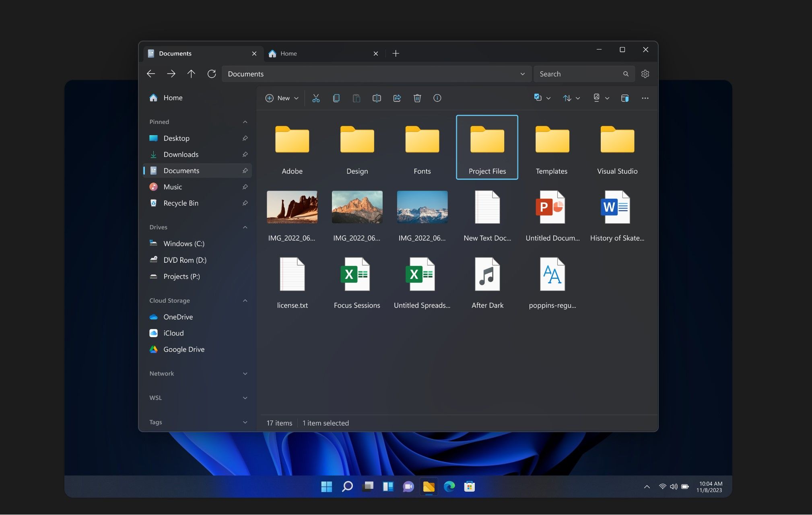Click the Refresh button near address bar

click(212, 74)
